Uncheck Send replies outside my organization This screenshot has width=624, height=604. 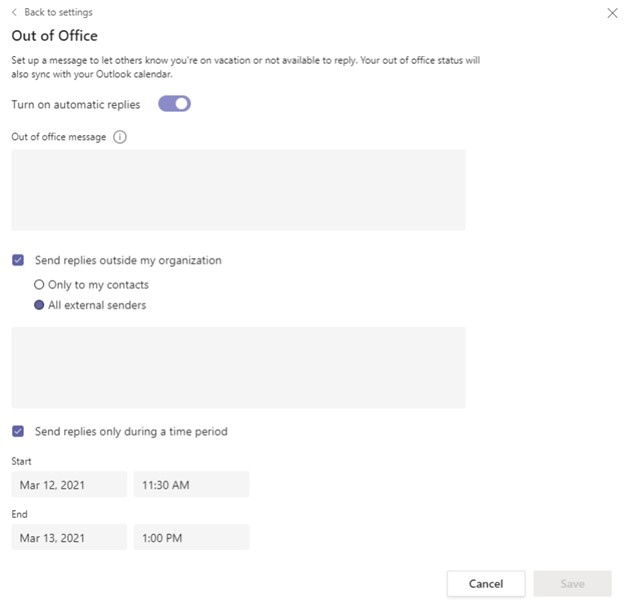pos(18,260)
